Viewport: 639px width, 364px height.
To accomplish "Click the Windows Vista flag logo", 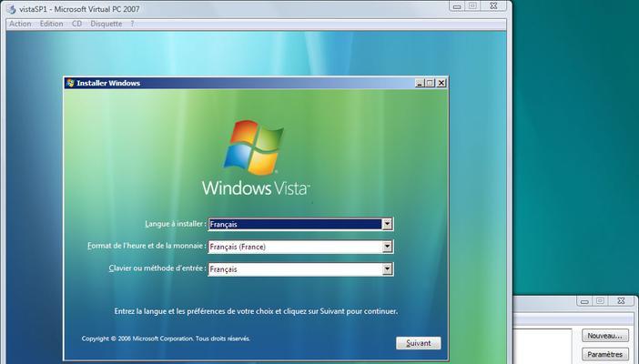I will tap(254, 147).
